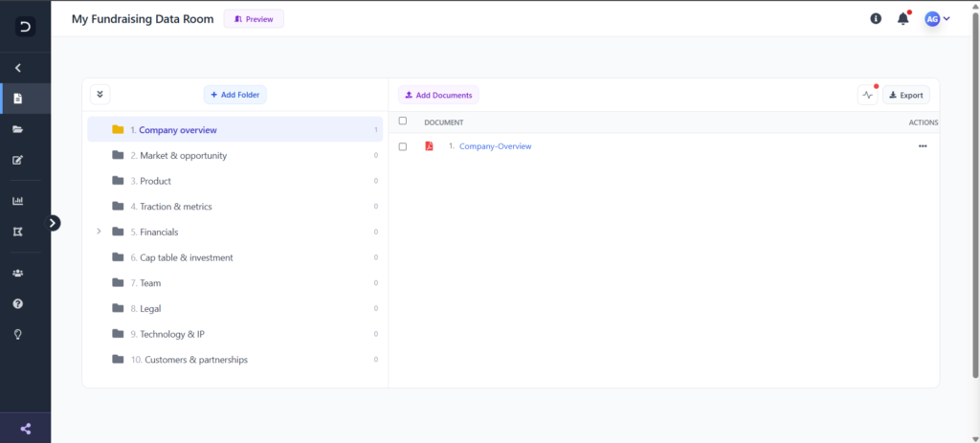Viewport: 980px width, 443px height.
Task: Expand the sidebar with the arrow toggle
Action: point(54,223)
